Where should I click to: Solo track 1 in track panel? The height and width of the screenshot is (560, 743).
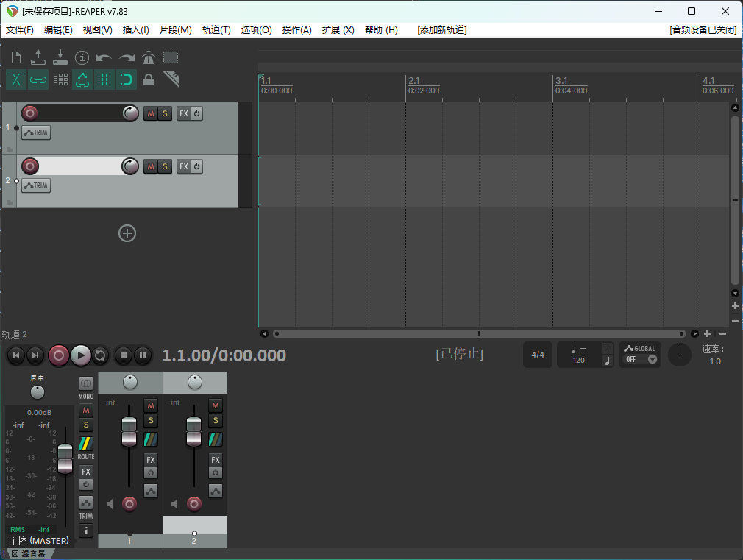click(x=165, y=114)
